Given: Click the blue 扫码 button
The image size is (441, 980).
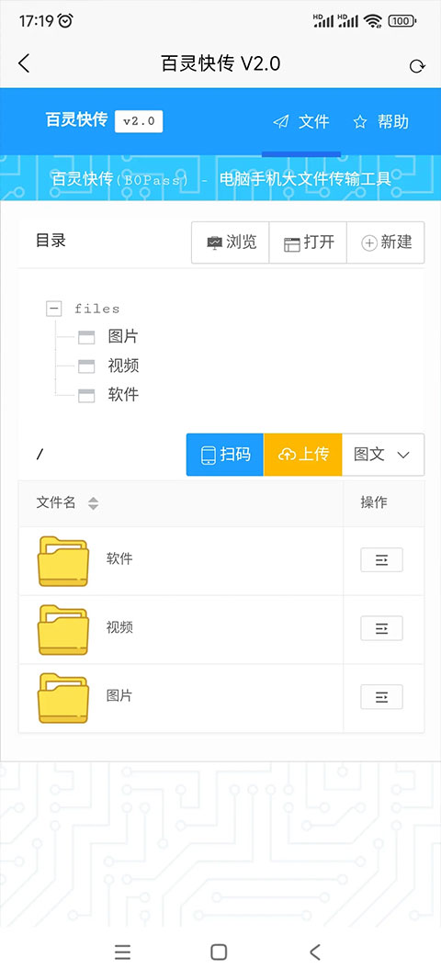Looking at the screenshot, I should coord(225,455).
